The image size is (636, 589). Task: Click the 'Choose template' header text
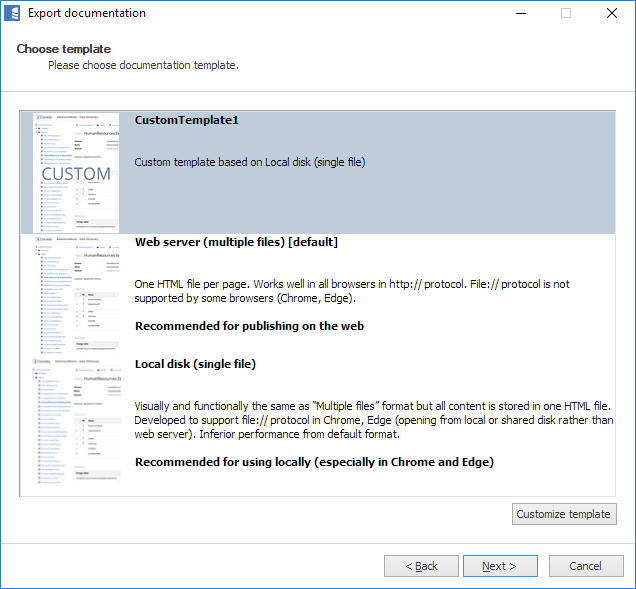tap(63, 49)
